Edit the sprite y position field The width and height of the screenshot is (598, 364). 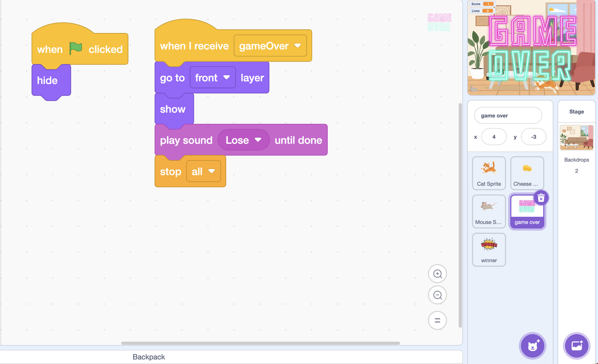[x=533, y=137]
